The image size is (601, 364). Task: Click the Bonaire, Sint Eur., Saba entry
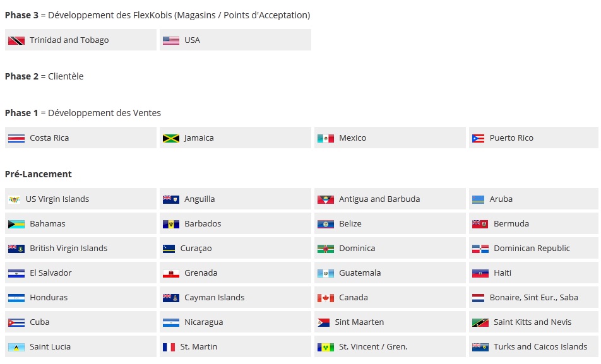(533, 297)
